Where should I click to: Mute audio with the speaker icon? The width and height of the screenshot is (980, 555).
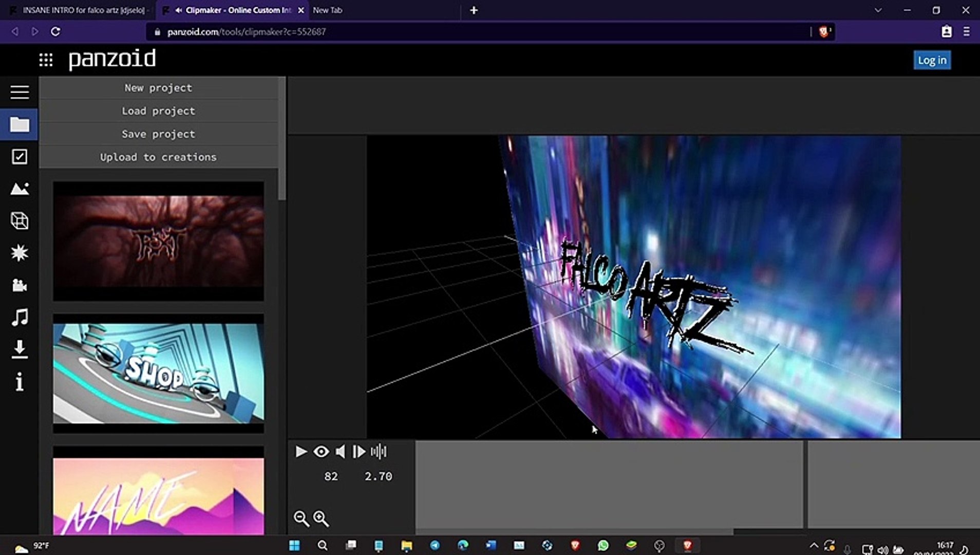340,452
